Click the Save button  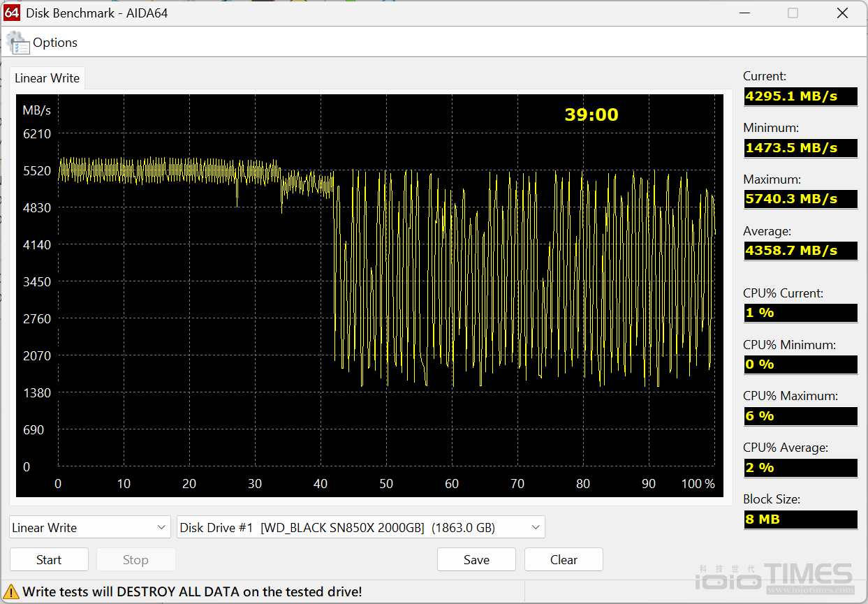476,559
